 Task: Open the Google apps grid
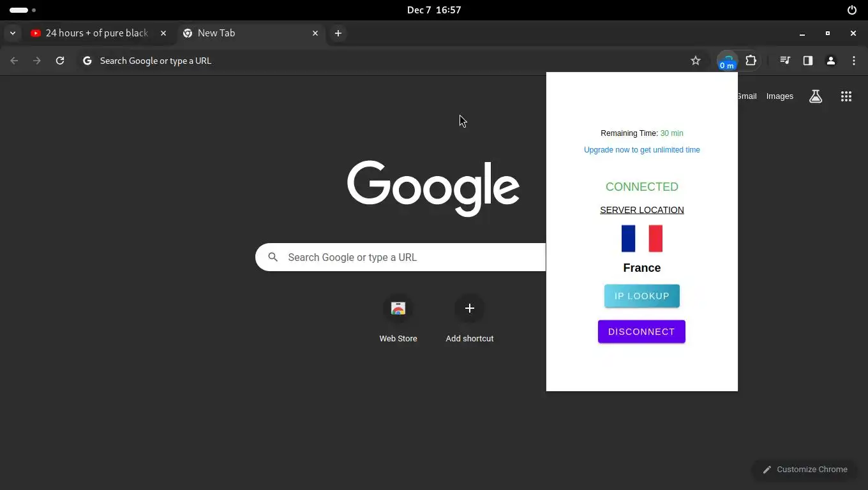click(x=846, y=96)
